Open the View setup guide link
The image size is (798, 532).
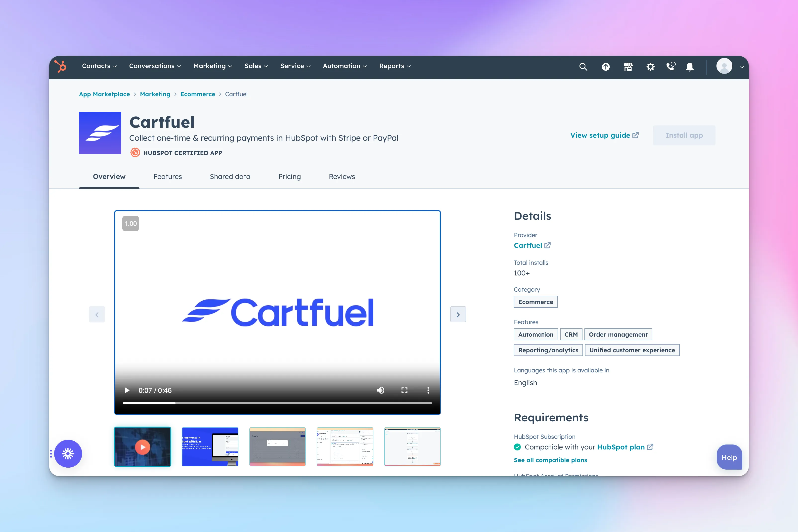coord(604,135)
